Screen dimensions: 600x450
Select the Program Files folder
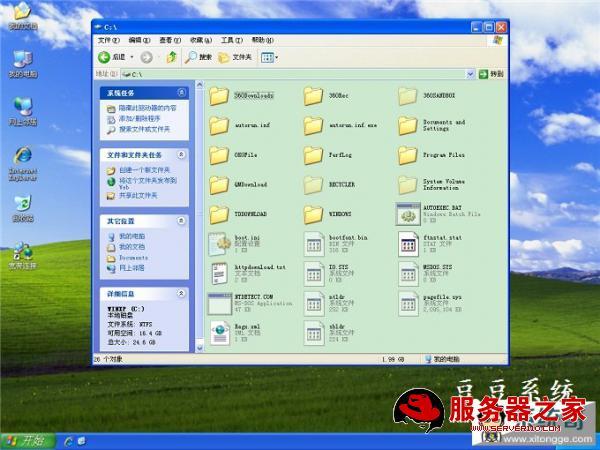pyautogui.click(x=432, y=155)
